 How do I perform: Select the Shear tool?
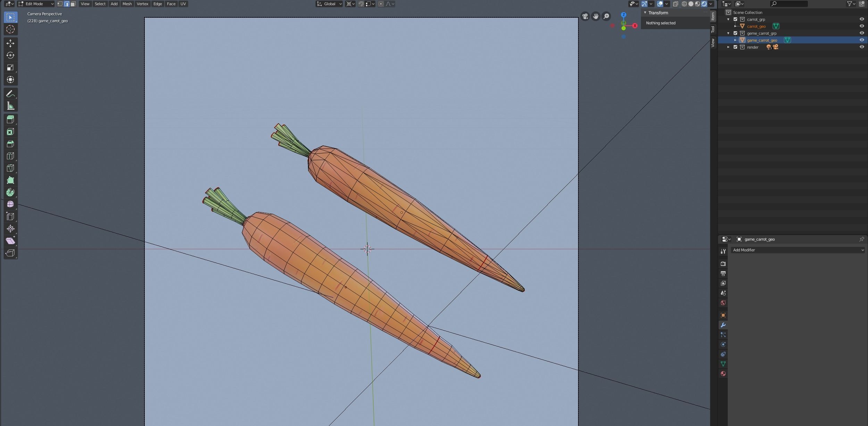(x=10, y=241)
